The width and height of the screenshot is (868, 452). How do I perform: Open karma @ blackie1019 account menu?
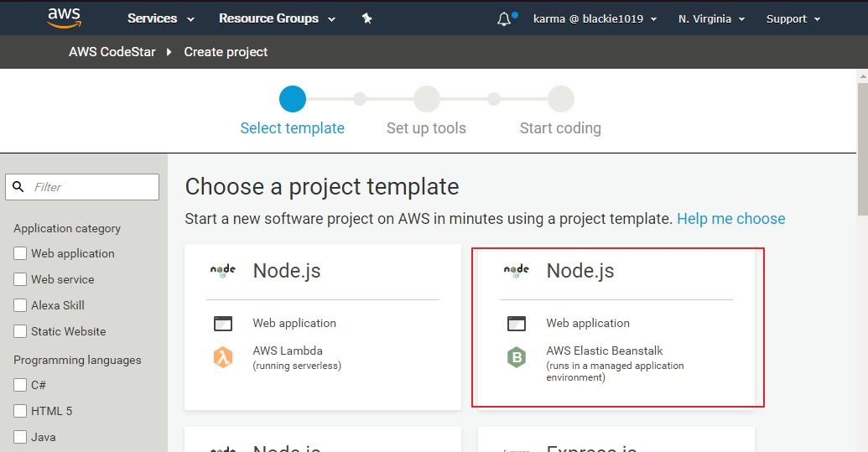(x=595, y=18)
